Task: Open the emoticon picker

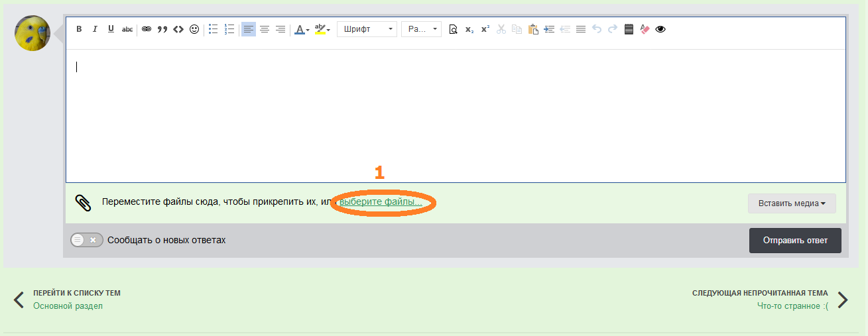Action: coord(194,29)
